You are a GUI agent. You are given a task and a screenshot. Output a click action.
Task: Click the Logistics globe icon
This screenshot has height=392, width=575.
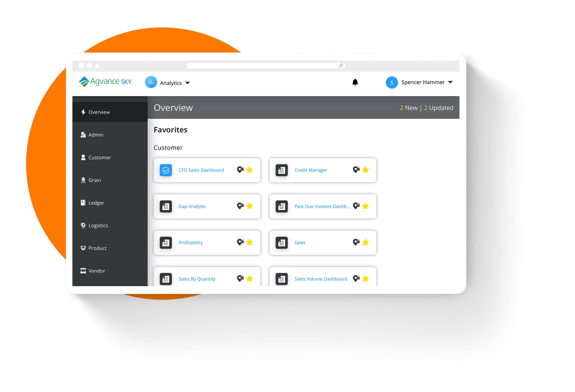tap(83, 225)
